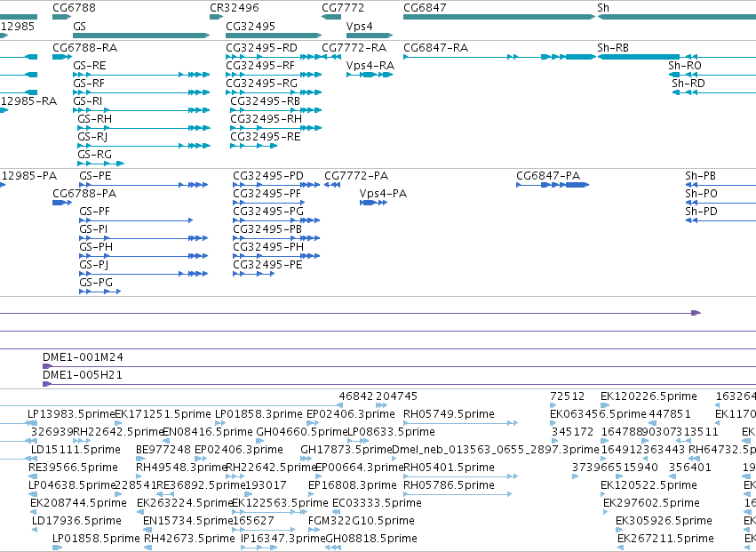Click the CG6788 gene label

(75, 8)
